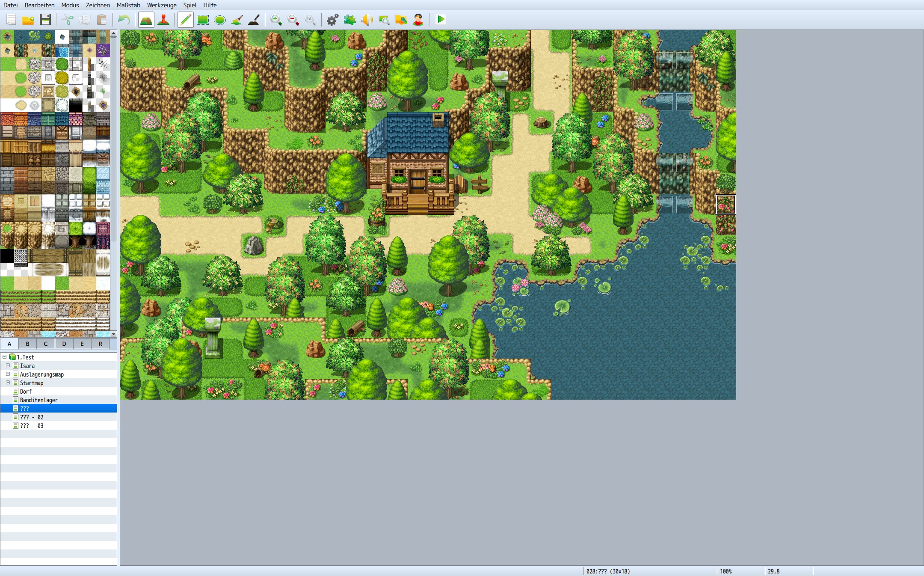The image size is (924, 576).
Task: Undo the last map change
Action: [124, 19]
